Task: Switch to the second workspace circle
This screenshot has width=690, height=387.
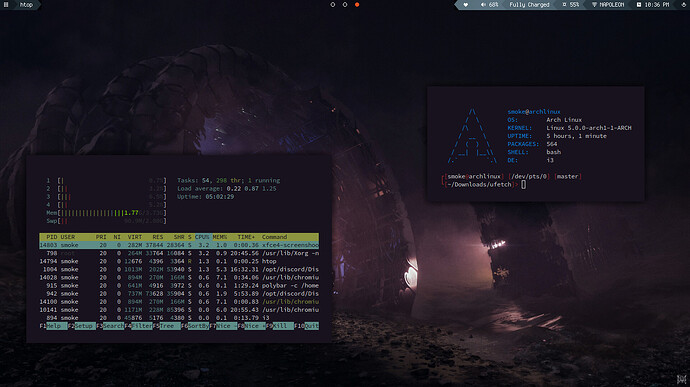Action: [x=345, y=5]
